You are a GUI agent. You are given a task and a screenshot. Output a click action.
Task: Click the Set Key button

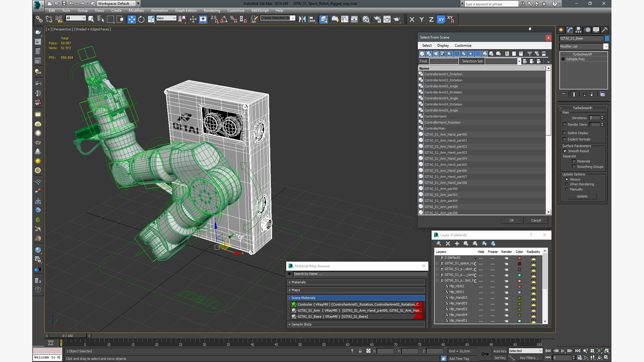point(500,358)
